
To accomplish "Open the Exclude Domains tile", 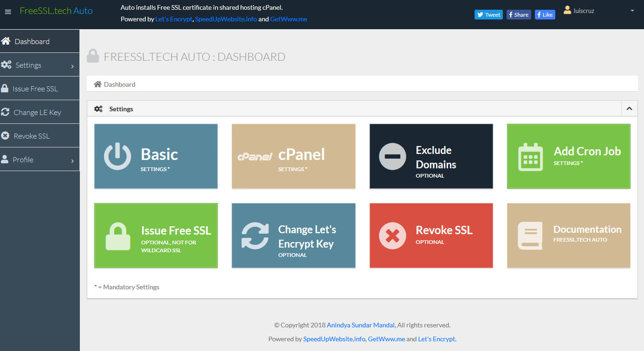I will (x=431, y=156).
